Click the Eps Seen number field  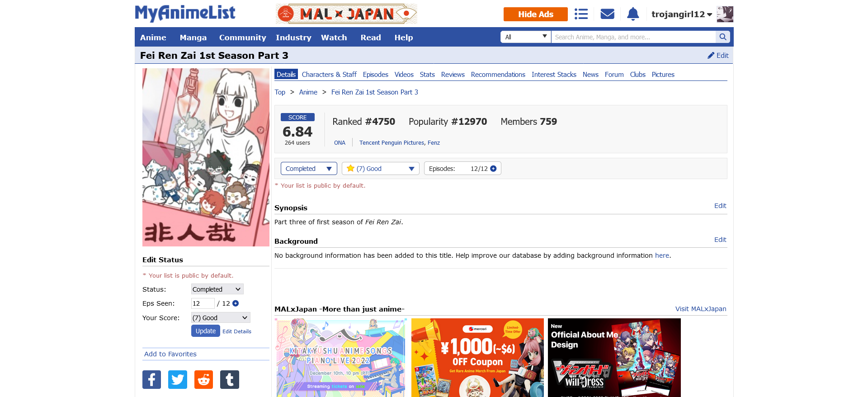(x=203, y=303)
